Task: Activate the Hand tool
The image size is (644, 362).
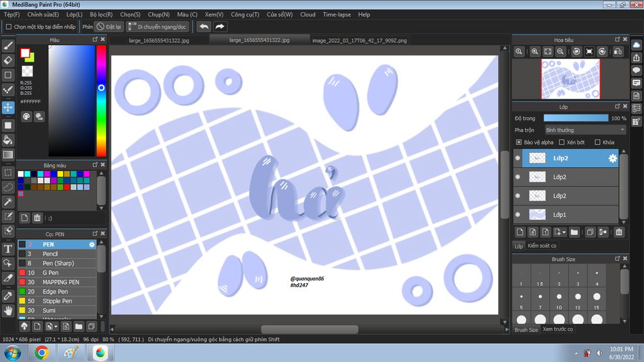Action: point(8,310)
